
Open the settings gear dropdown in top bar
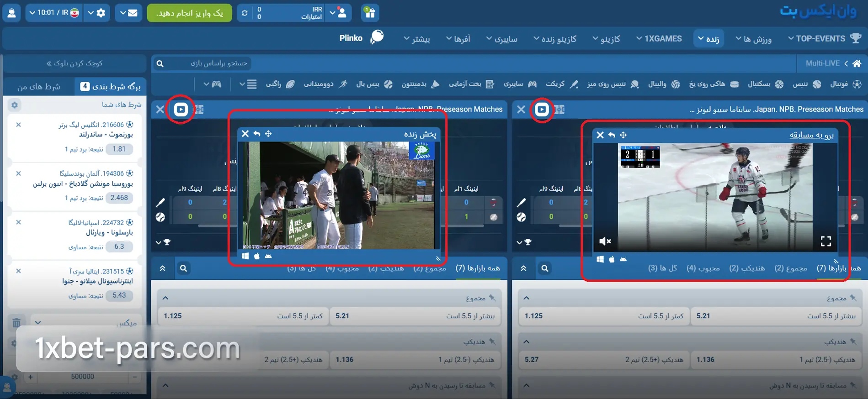point(96,13)
